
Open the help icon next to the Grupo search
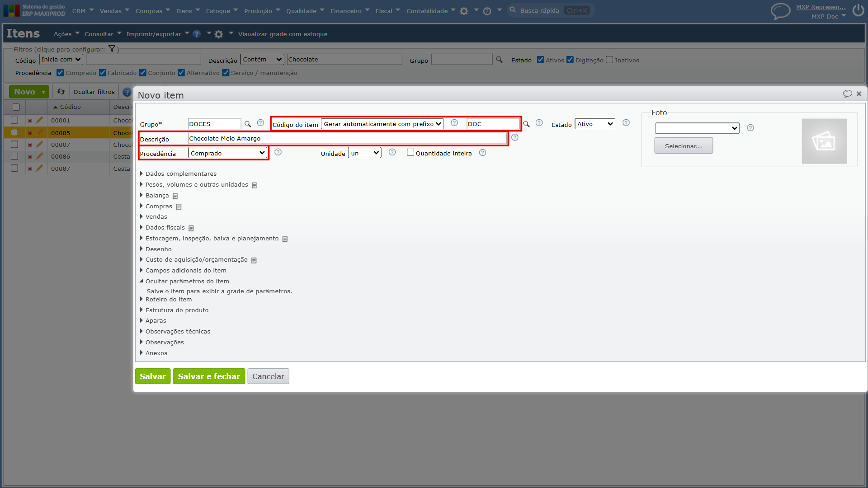click(260, 123)
